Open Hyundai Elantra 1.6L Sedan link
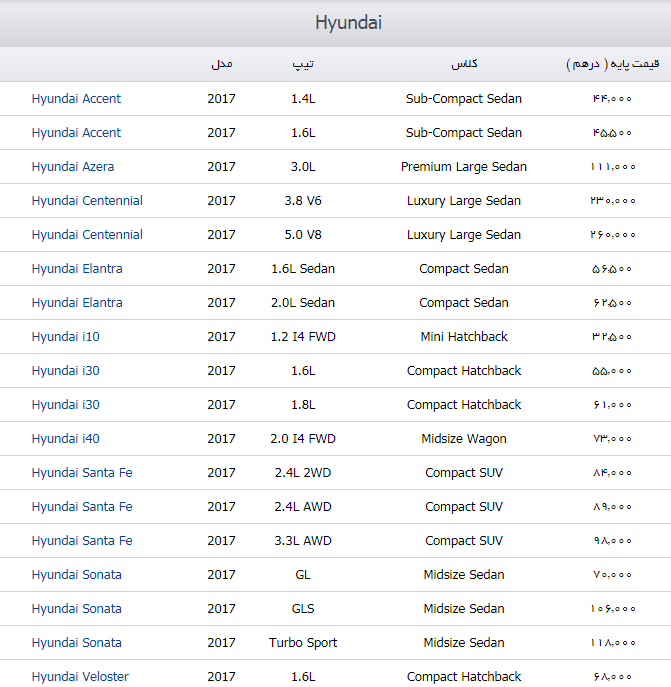 click(x=77, y=269)
